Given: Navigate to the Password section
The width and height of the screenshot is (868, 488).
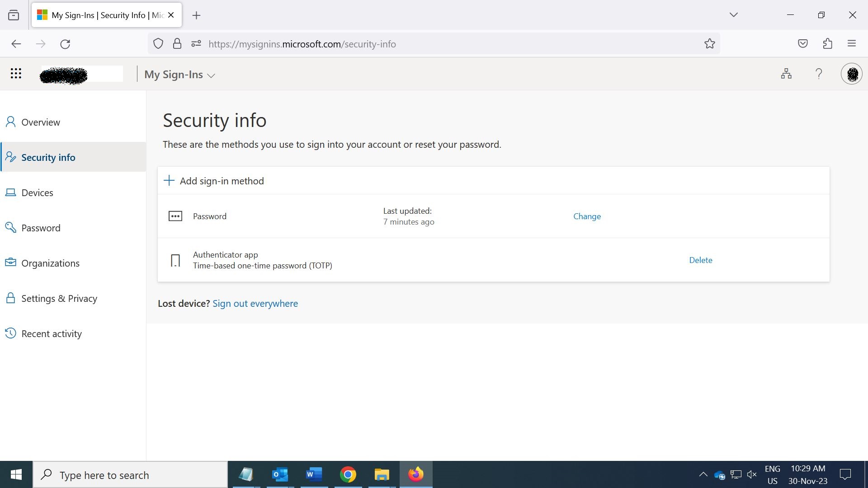Looking at the screenshot, I should 41,227.
